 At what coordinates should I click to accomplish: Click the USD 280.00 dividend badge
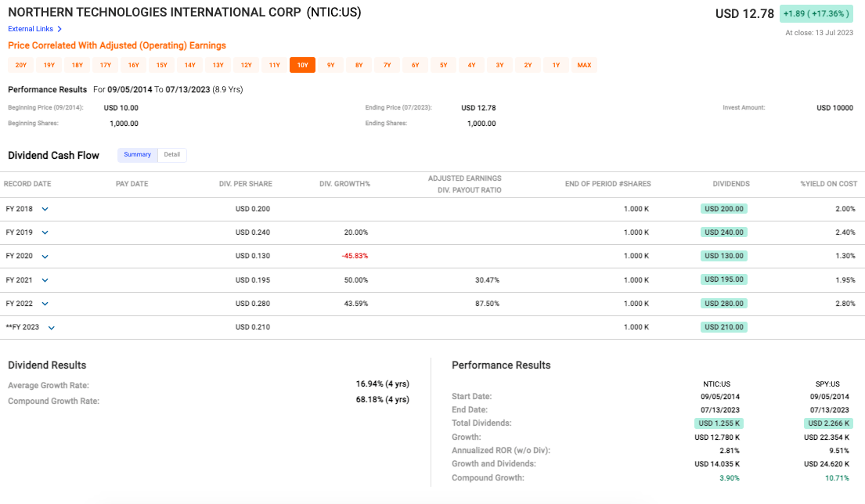(724, 304)
